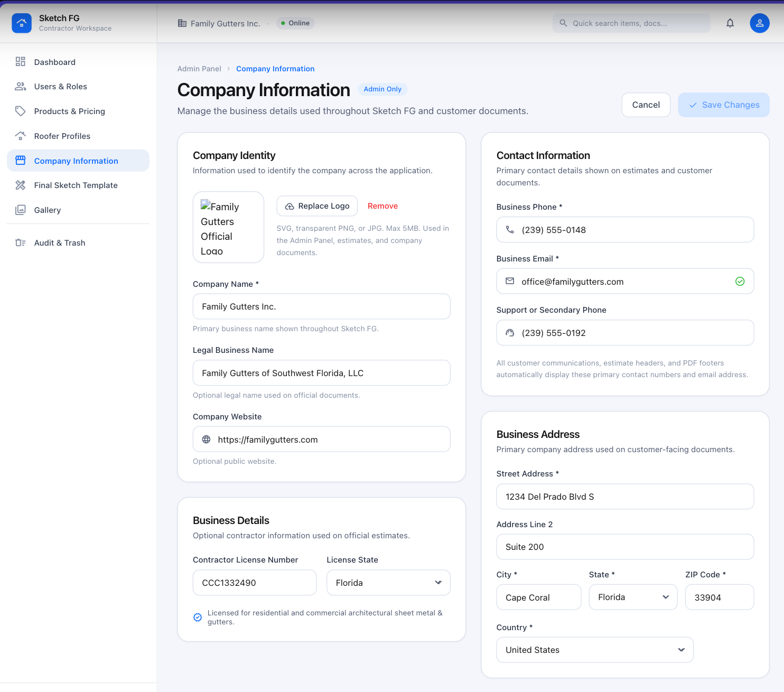
Task: Click the building icon beside Family Gutters Inc.
Action: tap(182, 23)
